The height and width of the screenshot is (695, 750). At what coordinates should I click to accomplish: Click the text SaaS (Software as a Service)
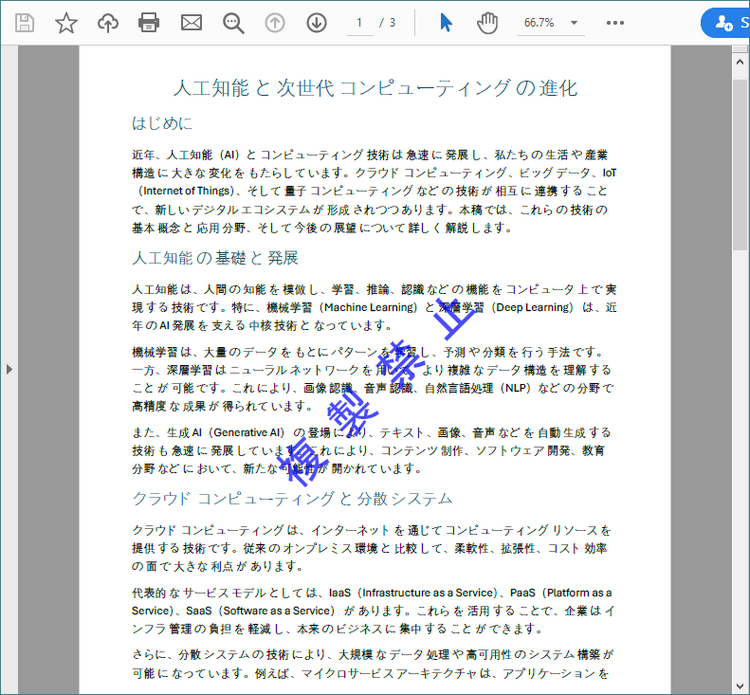click(261, 611)
